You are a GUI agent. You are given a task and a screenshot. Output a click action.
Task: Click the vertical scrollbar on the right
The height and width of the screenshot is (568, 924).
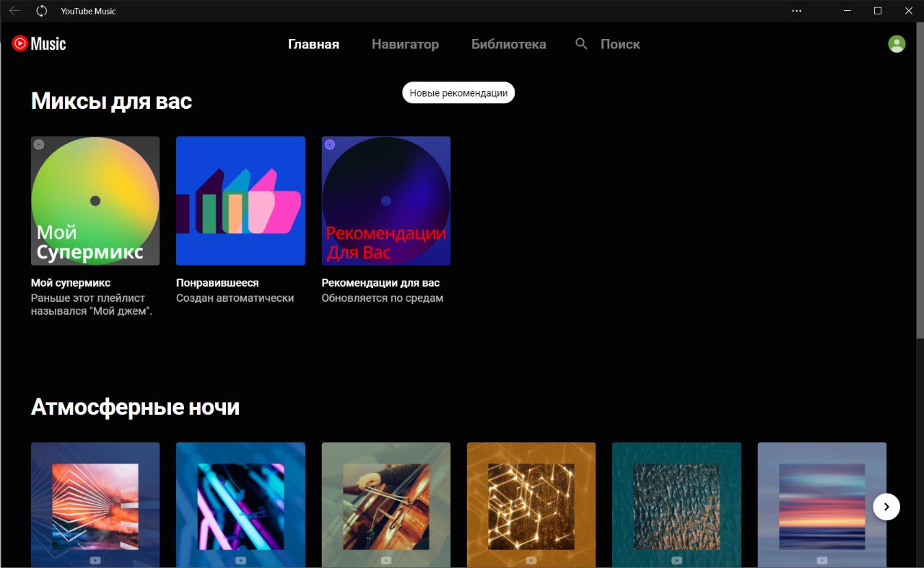point(920,180)
